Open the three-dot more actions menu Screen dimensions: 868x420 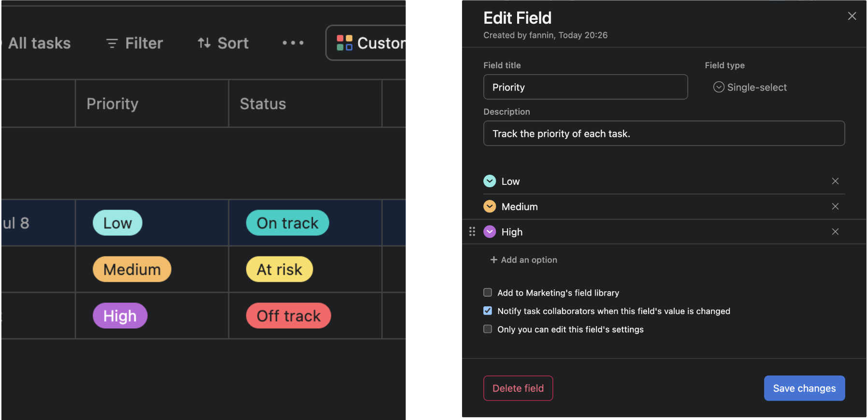point(293,43)
